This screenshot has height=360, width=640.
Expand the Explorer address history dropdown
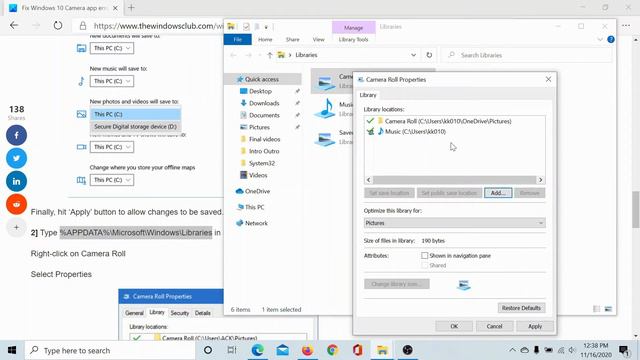click(413, 55)
